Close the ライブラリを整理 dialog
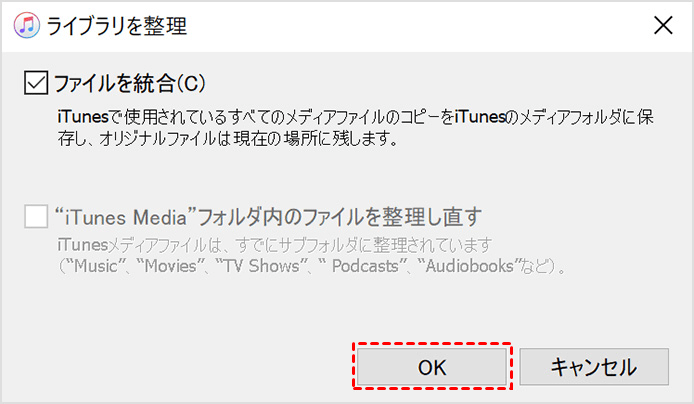The height and width of the screenshot is (404, 694). 663,25
